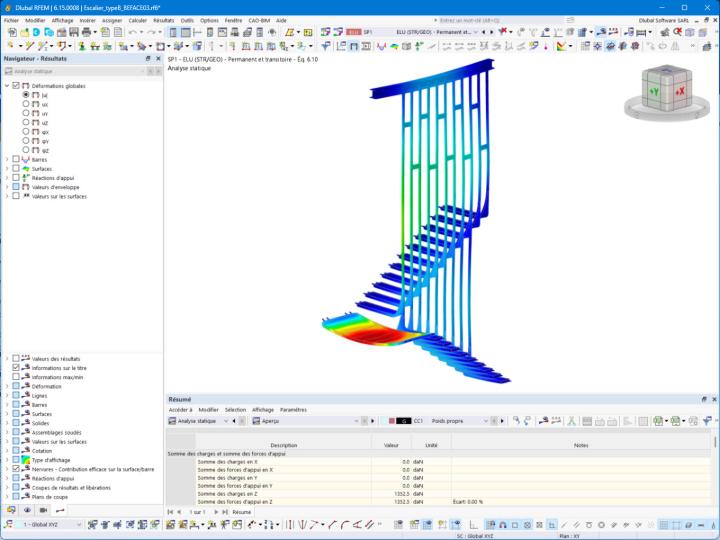Click the Redo arrow icon

(151, 32)
